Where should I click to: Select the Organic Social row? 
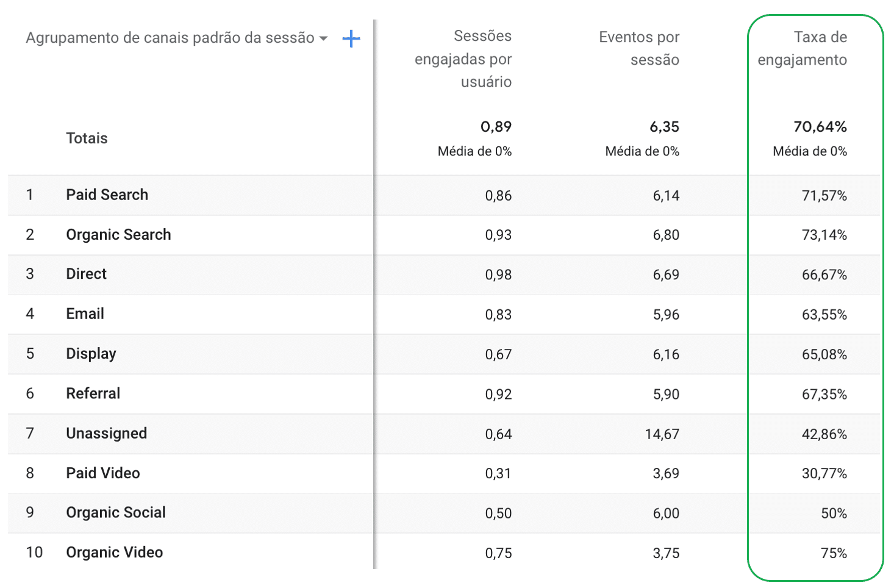(116, 513)
